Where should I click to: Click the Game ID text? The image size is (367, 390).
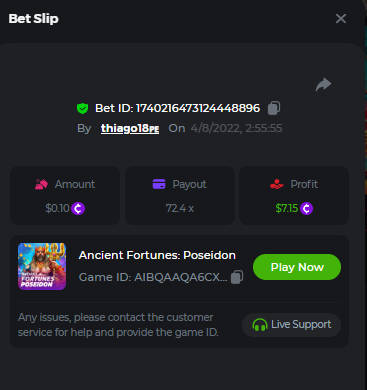coord(153,277)
